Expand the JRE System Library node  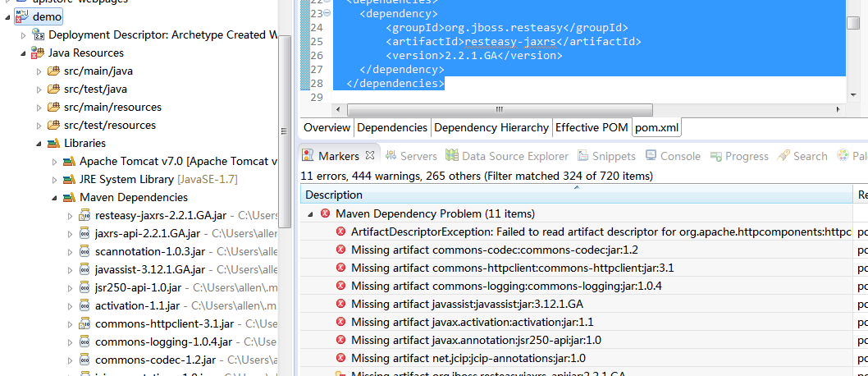[x=54, y=180]
